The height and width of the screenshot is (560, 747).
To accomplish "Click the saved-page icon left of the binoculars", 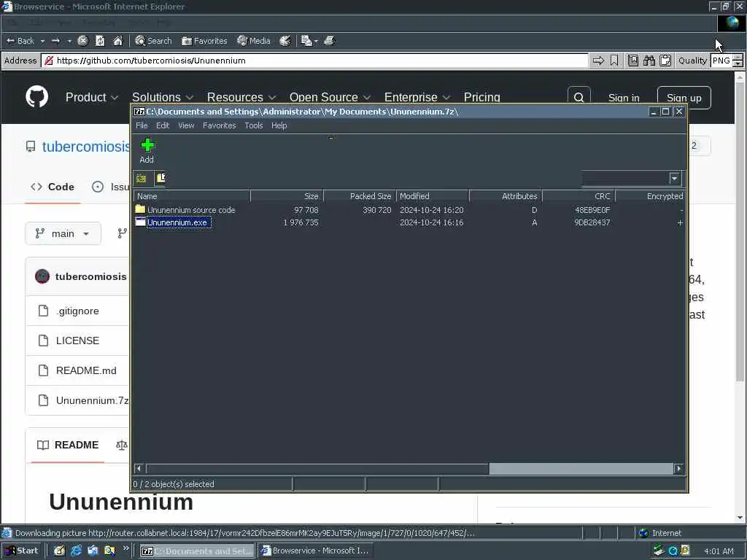I will tap(632, 61).
